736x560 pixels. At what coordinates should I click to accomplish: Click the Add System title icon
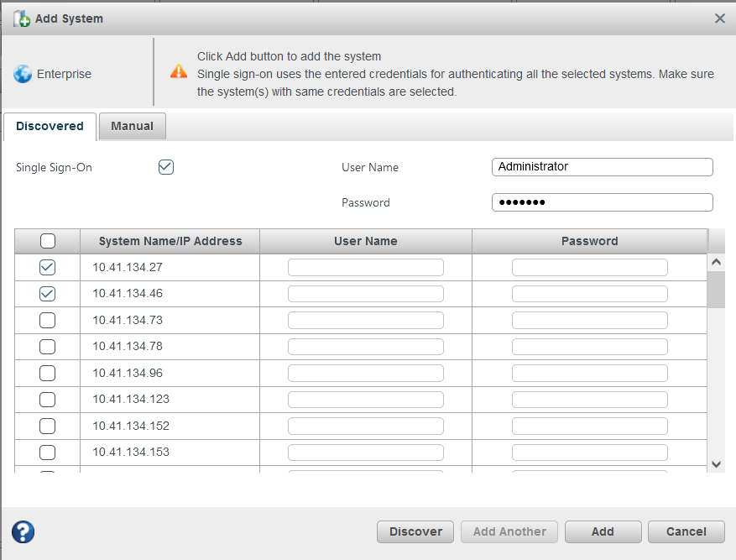(22, 18)
